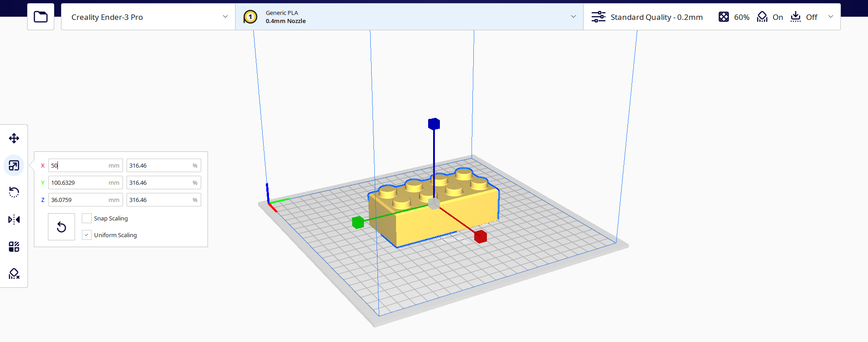The height and width of the screenshot is (342, 868).
Task: Enable the Snap Scaling checkbox
Action: pyautogui.click(x=87, y=218)
